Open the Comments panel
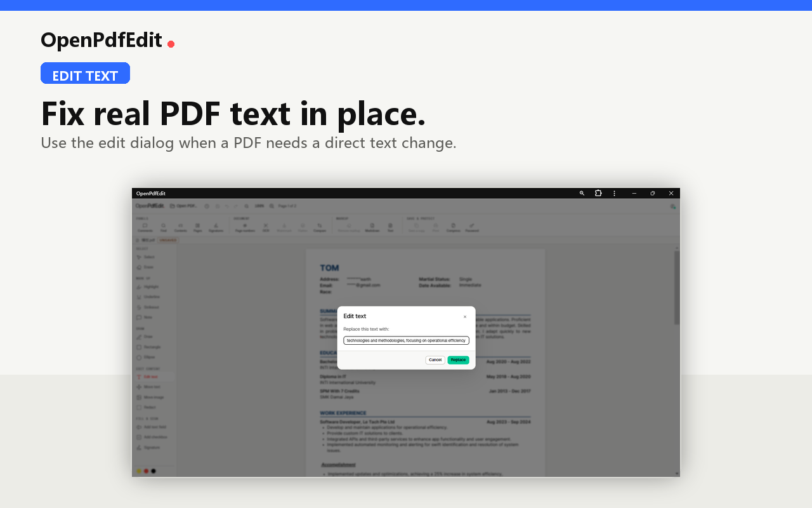Screen dimensions: 812x508 click(145, 227)
